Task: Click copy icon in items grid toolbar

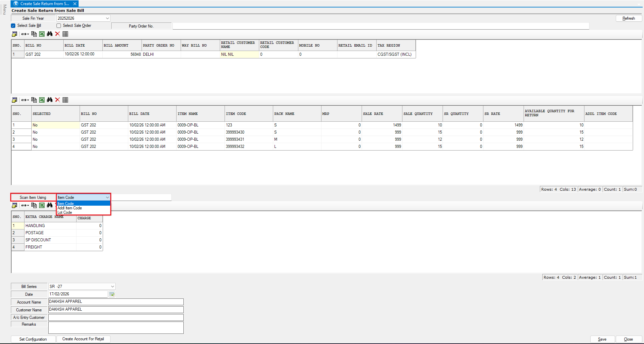Action: tap(34, 100)
